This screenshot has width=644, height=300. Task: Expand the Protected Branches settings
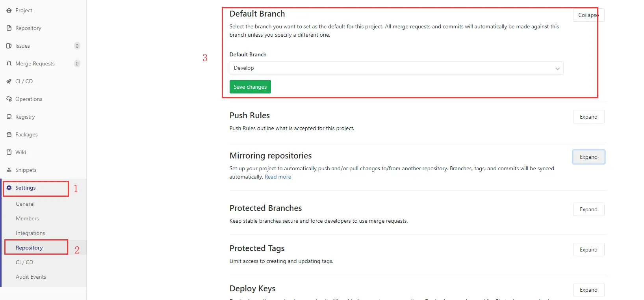pyautogui.click(x=588, y=209)
